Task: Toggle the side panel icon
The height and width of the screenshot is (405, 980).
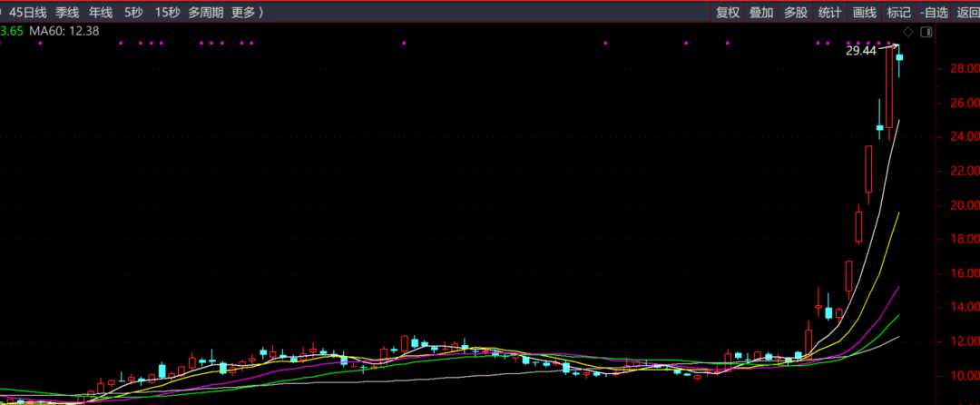Action: tap(927, 32)
